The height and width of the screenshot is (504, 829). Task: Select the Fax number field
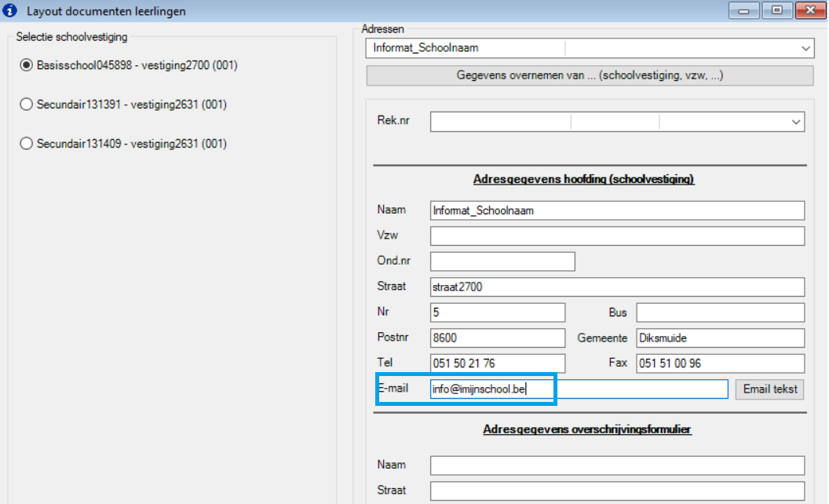pos(720,363)
